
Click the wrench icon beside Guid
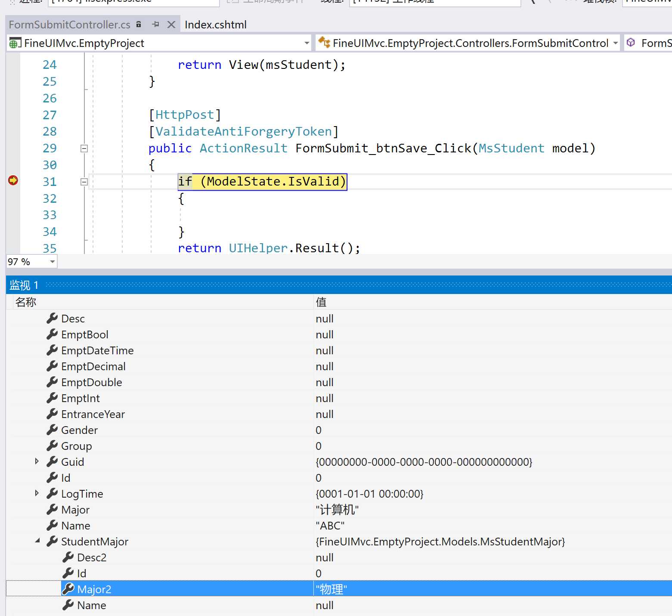[52, 461]
